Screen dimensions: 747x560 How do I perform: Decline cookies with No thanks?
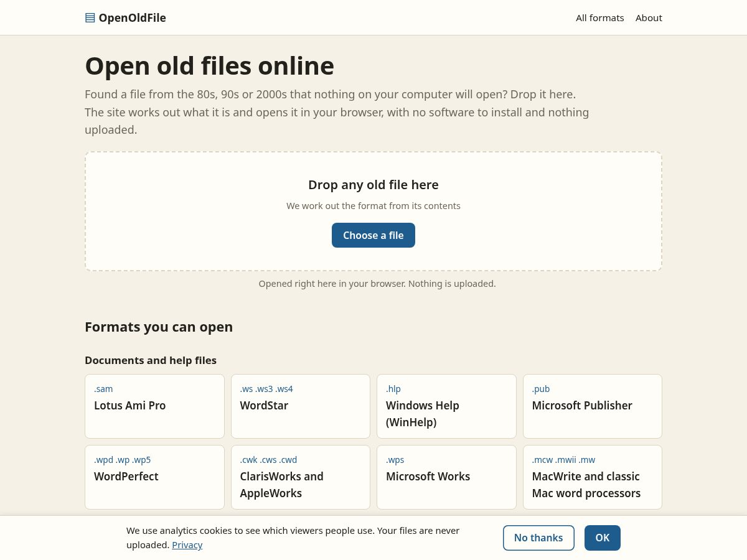click(538, 538)
